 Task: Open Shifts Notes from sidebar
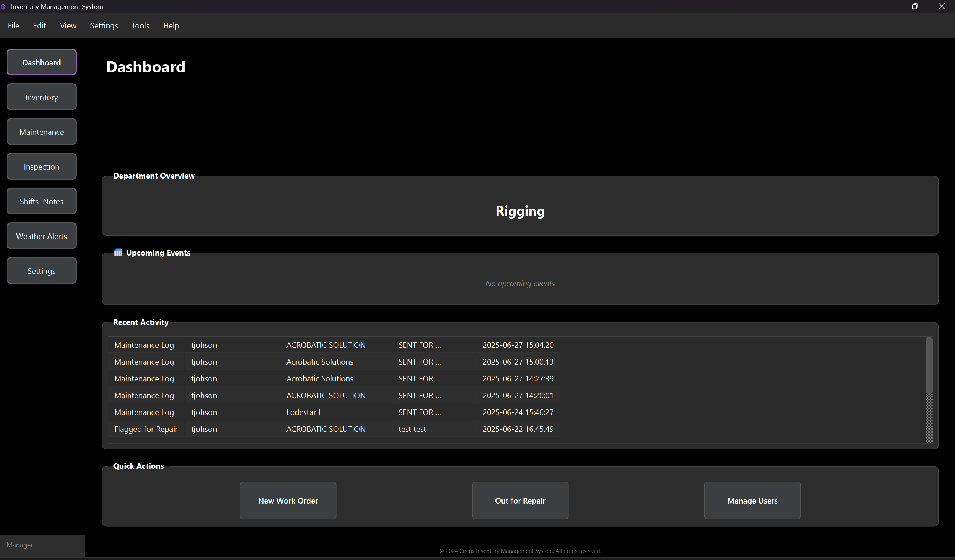42,201
